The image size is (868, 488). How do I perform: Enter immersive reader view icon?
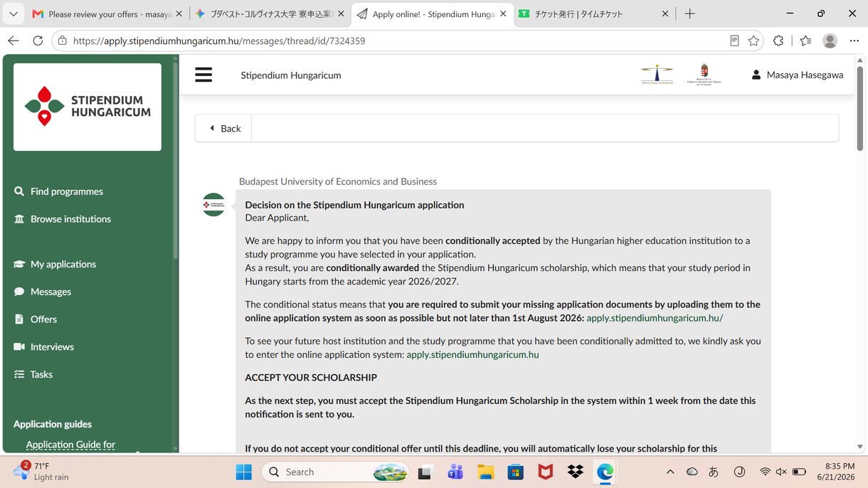point(734,41)
